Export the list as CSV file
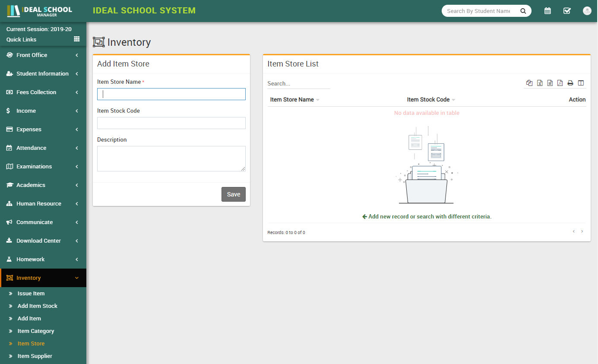This screenshot has width=598, height=364. tap(550, 83)
